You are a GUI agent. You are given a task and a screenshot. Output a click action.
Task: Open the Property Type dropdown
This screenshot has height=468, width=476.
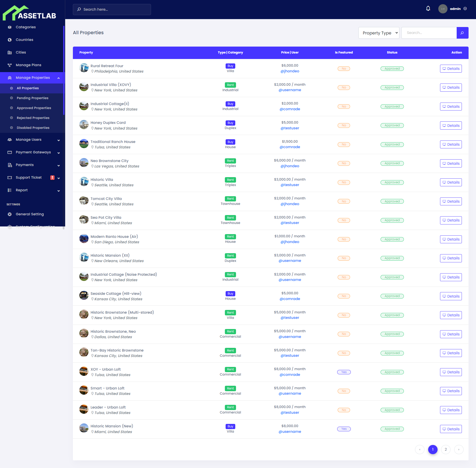pyautogui.click(x=379, y=33)
